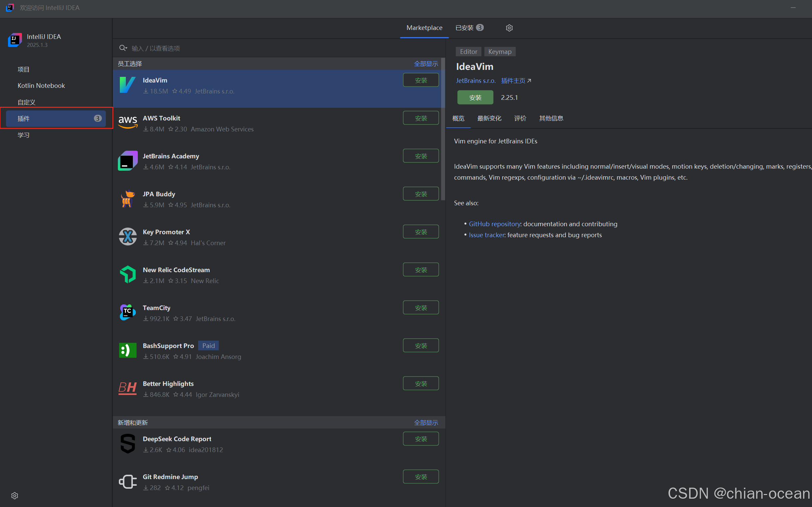This screenshot has height=507, width=812.
Task: Click the badge count on 已安装 tab
Action: [x=480, y=28]
